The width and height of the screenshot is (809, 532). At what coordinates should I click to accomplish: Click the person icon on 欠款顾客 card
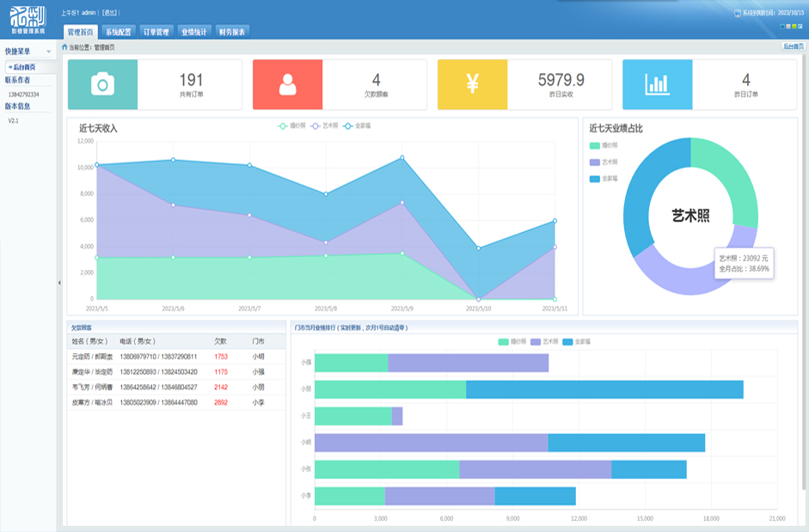287,84
